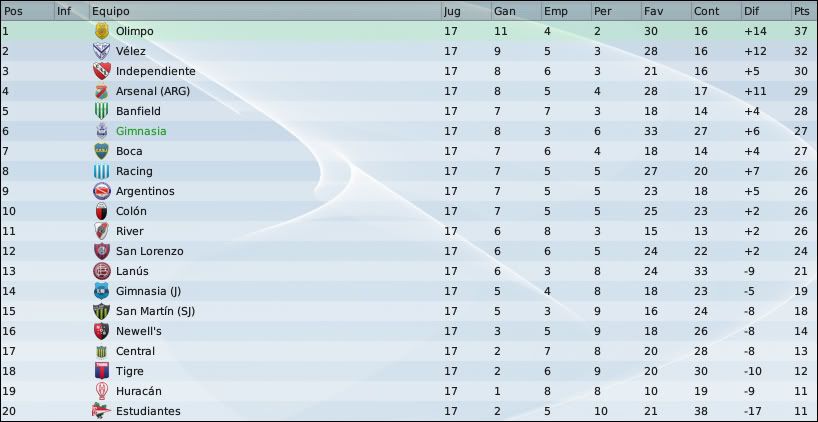This screenshot has width=818, height=422.
Task: Click the Banfield green striped badge
Action: coord(101,111)
